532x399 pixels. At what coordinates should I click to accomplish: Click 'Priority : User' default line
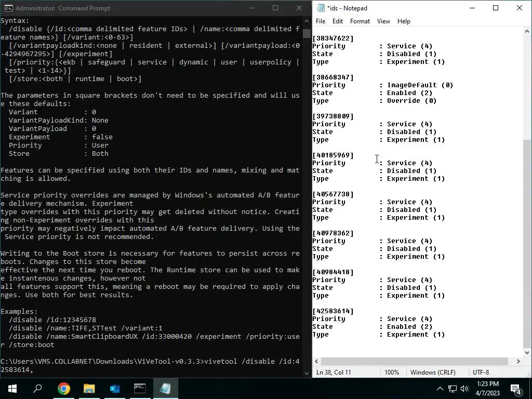point(59,145)
